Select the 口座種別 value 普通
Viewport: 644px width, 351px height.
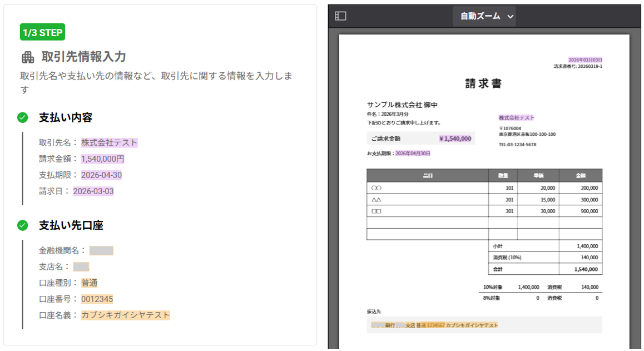point(89,283)
